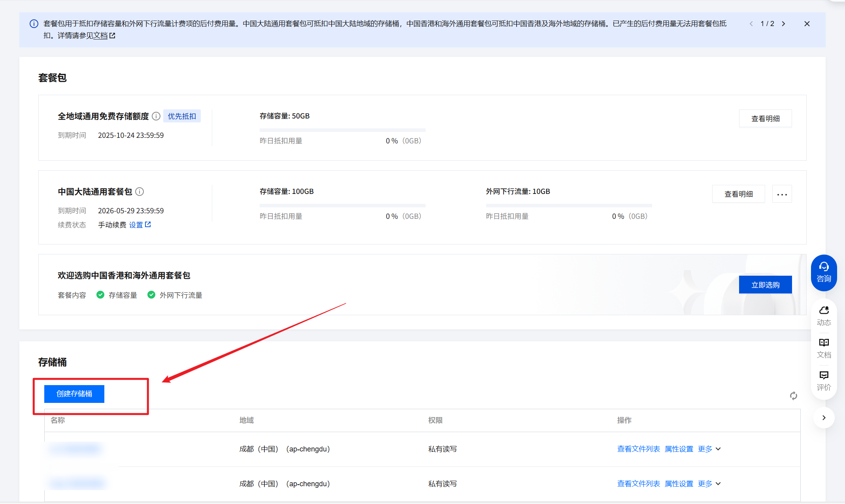Collapse the right floating sidebar with the chevron
Image resolution: width=845 pixels, height=504 pixels.
pyautogui.click(x=824, y=417)
